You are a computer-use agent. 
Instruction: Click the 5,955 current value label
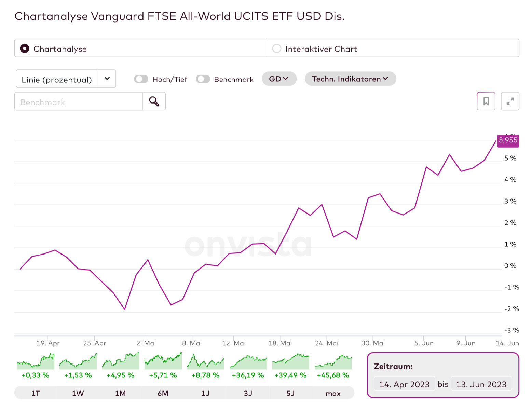point(508,140)
